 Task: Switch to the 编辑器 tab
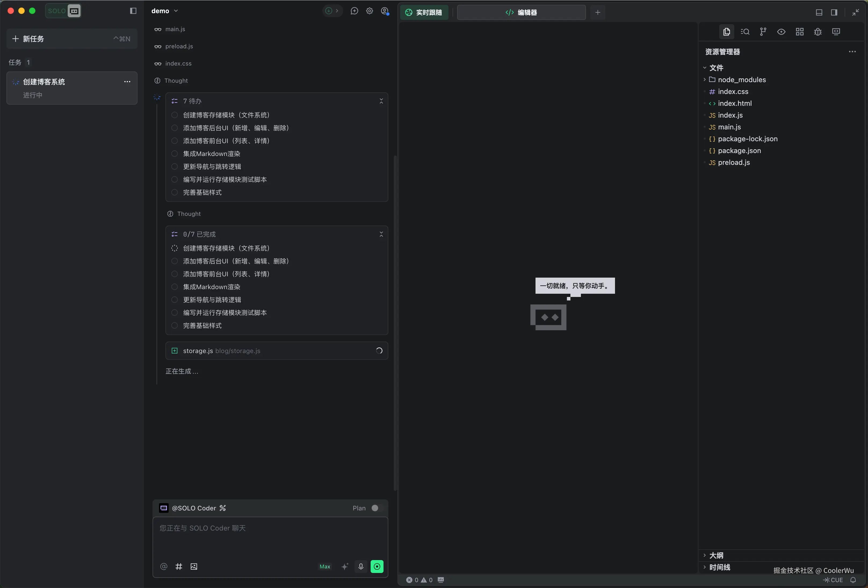pyautogui.click(x=521, y=12)
